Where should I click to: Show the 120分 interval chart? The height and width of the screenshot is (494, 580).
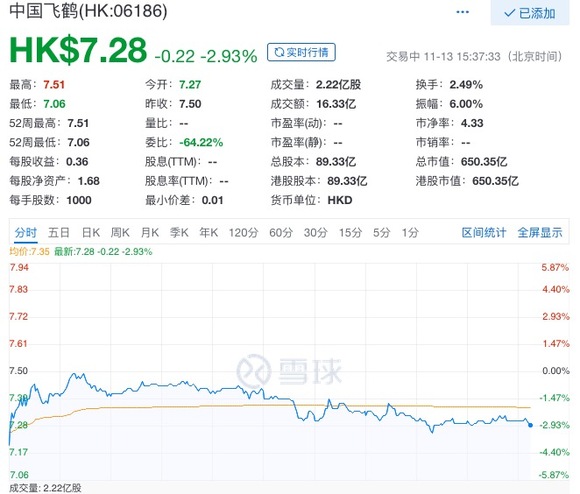pyautogui.click(x=243, y=233)
